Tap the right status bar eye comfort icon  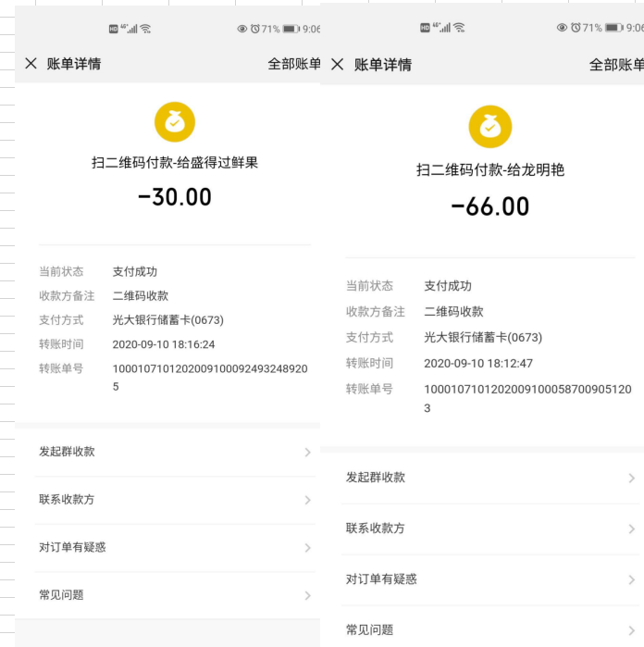[x=562, y=28]
